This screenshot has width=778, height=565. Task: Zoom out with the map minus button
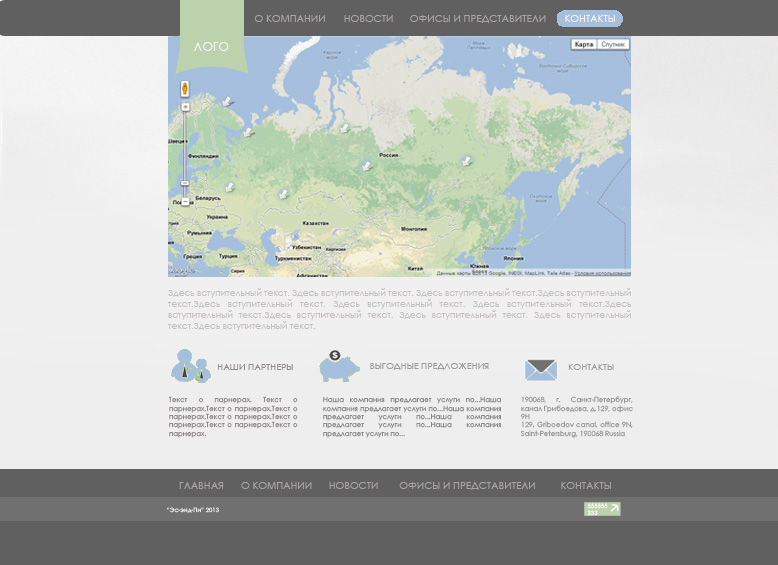pyautogui.click(x=185, y=201)
